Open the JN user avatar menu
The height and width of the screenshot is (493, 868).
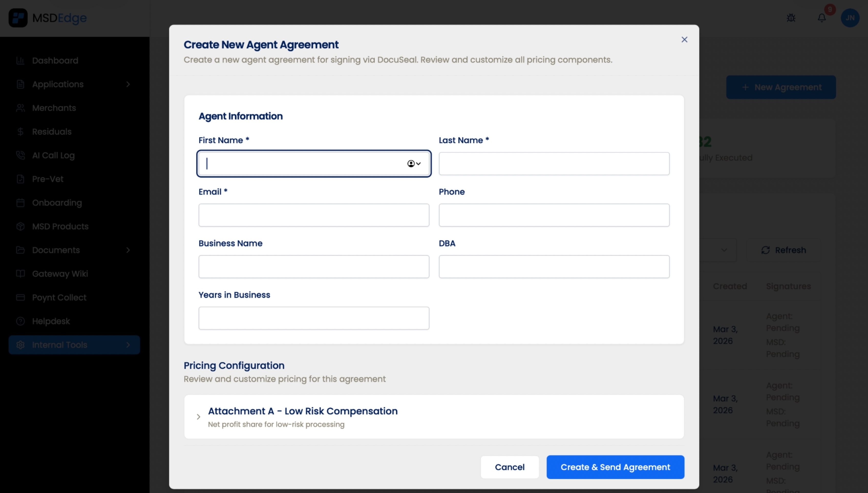(850, 18)
